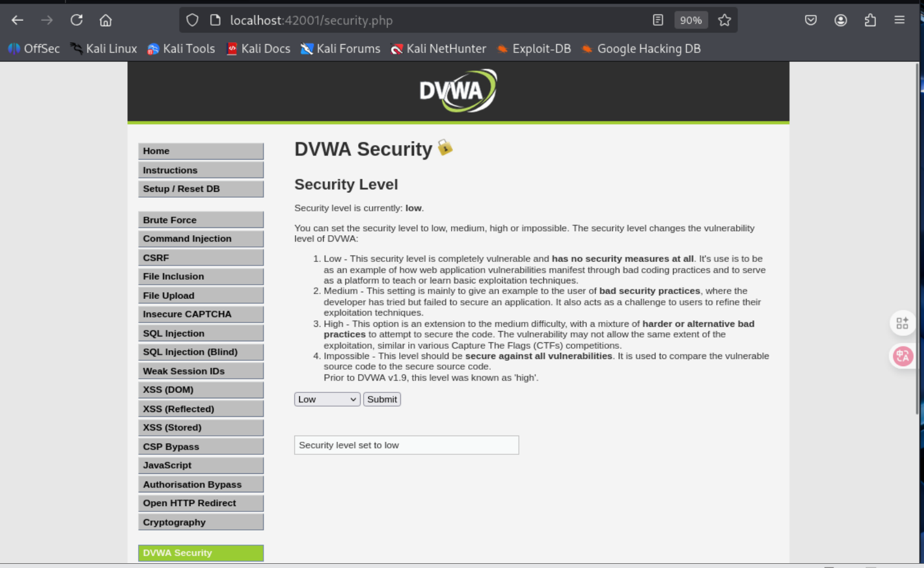Reload the page with the refresh icon
This screenshot has width=924, height=568.
pyautogui.click(x=77, y=20)
